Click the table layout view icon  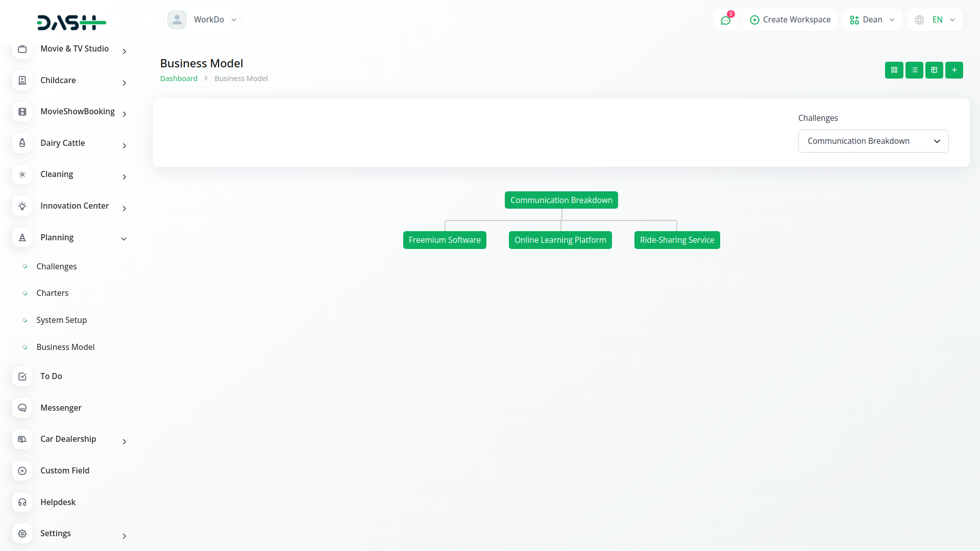(x=934, y=70)
